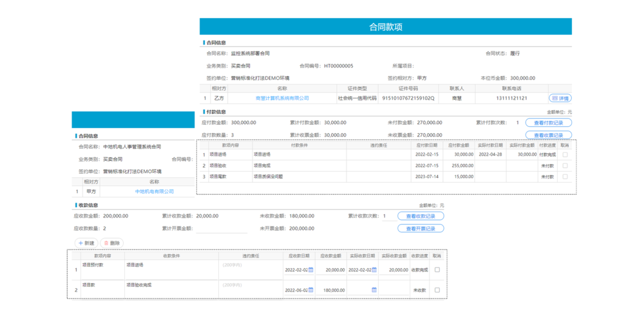Open calendar for 项目款 row 应收款日期
The height and width of the screenshot is (321, 644).
coord(311,290)
